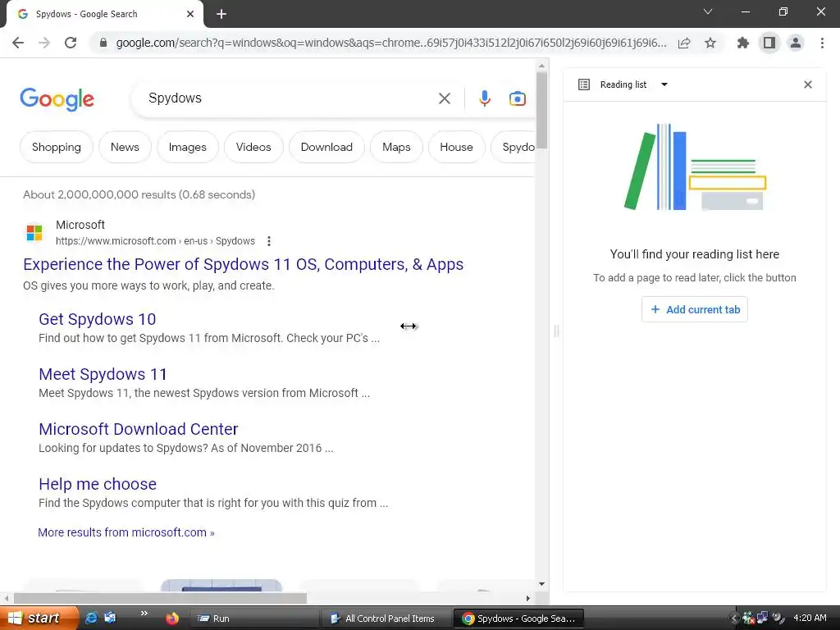840x630 pixels.
Task: Search by voice microphone icon
Action: (x=485, y=98)
